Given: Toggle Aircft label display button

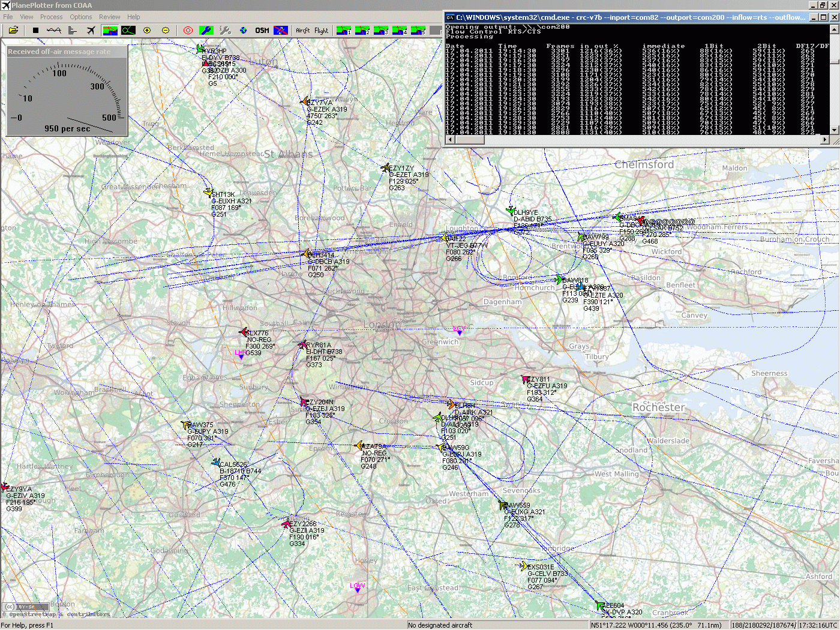Looking at the screenshot, I should tap(303, 31).
